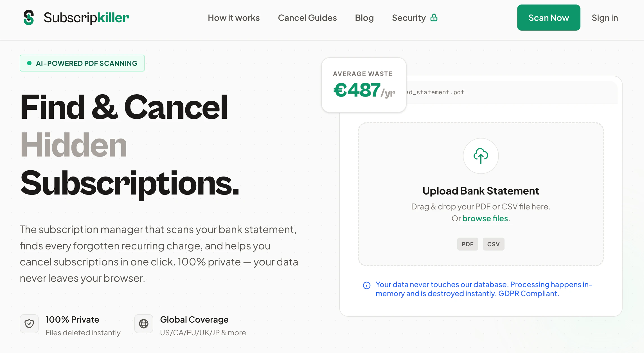This screenshot has height=353, width=644.
Task: Click the Average Waste €487/yr card
Action: tap(364, 85)
